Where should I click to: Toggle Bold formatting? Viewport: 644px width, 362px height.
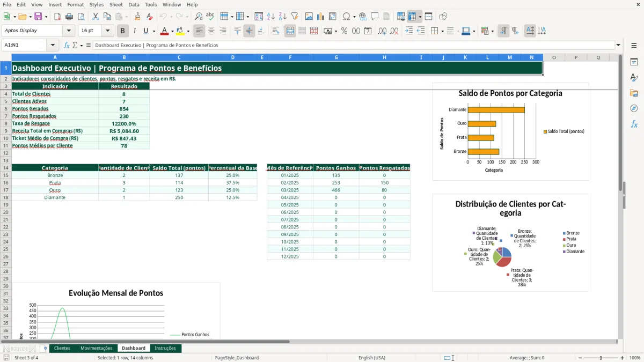click(x=123, y=31)
